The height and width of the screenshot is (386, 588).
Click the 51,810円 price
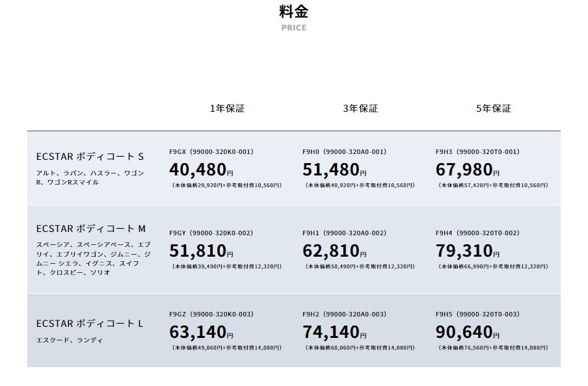point(201,251)
